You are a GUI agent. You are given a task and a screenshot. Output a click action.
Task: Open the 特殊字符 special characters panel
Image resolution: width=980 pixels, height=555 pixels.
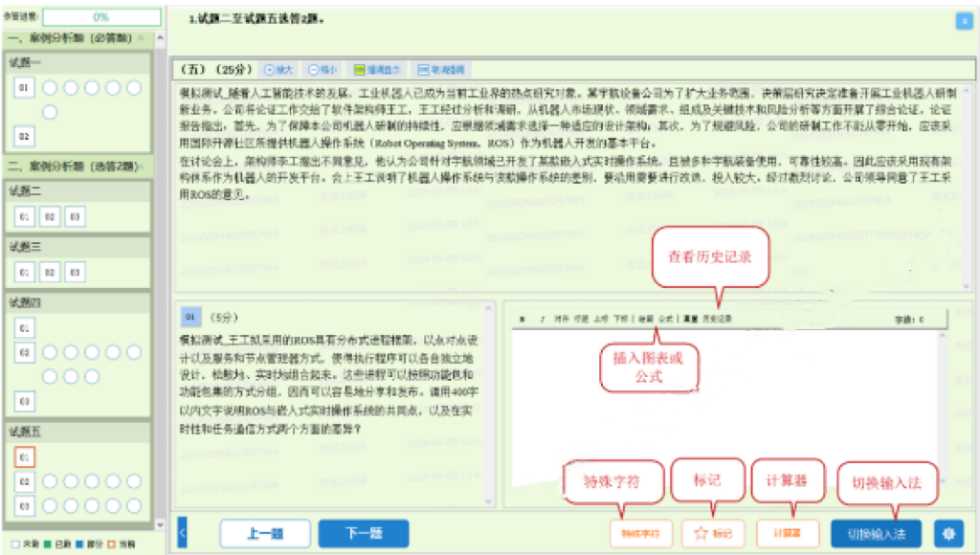(641, 535)
